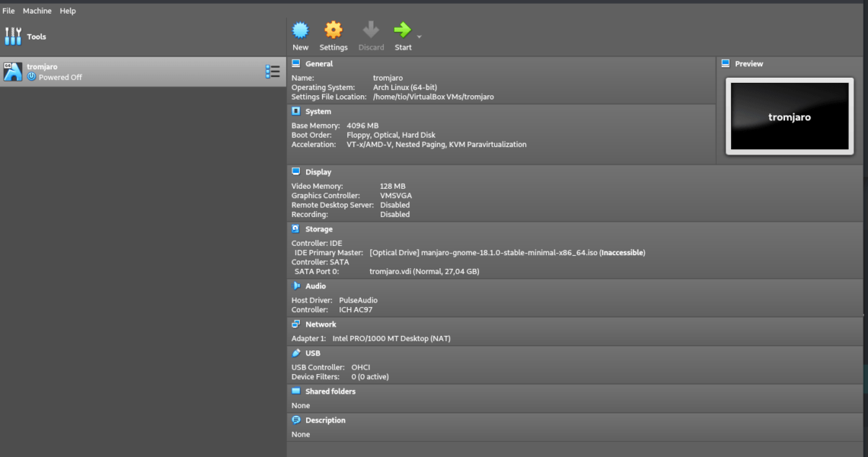Open the Machine menu
868x457 pixels.
37,11
